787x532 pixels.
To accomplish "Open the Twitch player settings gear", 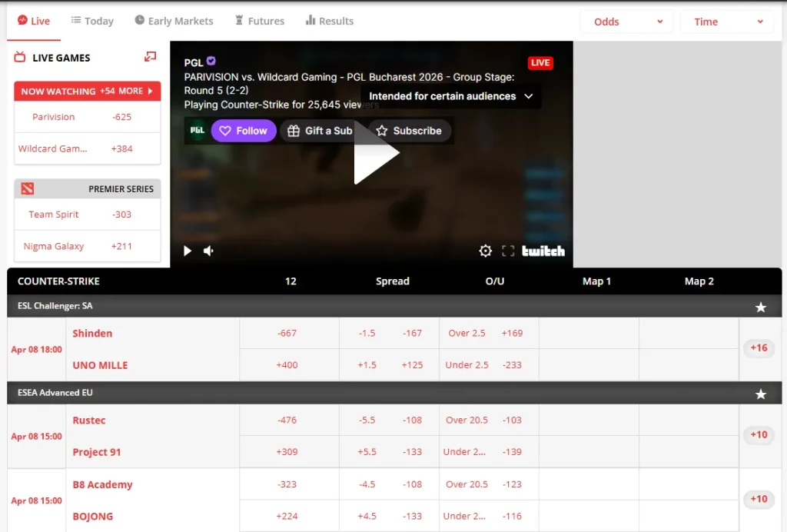I will pyautogui.click(x=486, y=250).
